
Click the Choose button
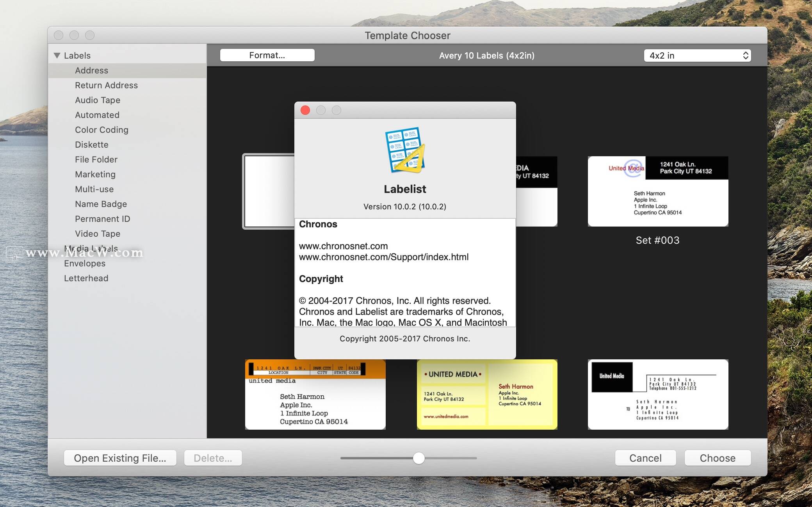[x=718, y=458]
